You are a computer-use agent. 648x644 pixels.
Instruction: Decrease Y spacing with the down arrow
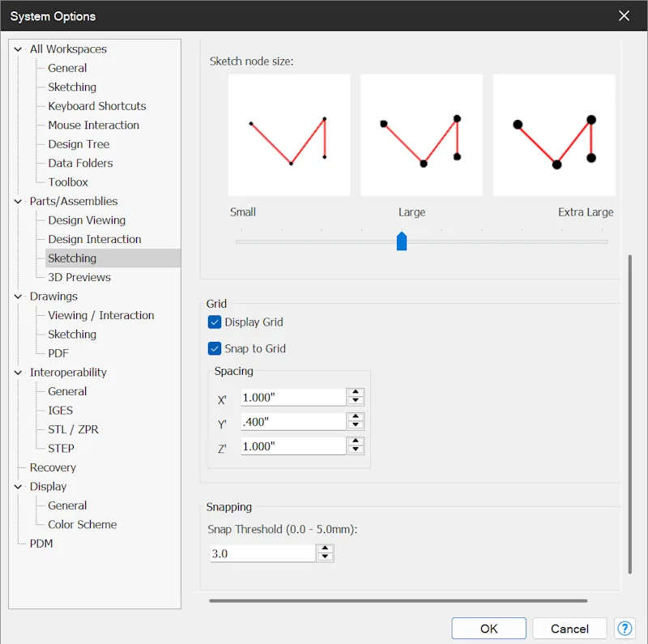click(x=356, y=425)
